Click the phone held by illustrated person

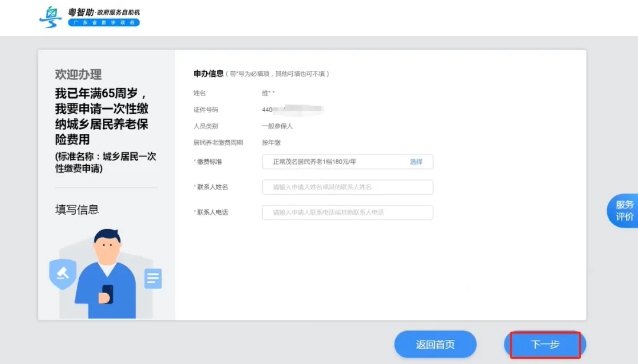(x=108, y=293)
